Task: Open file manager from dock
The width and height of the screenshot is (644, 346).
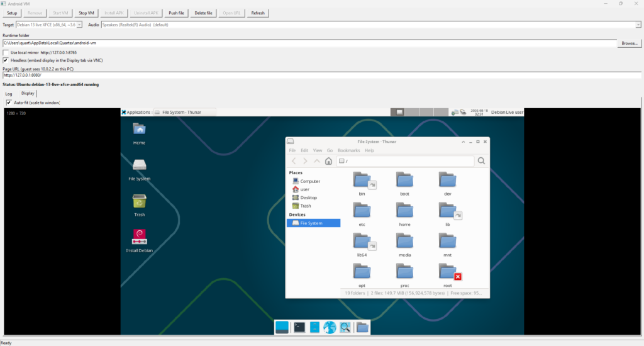Action: click(314, 327)
